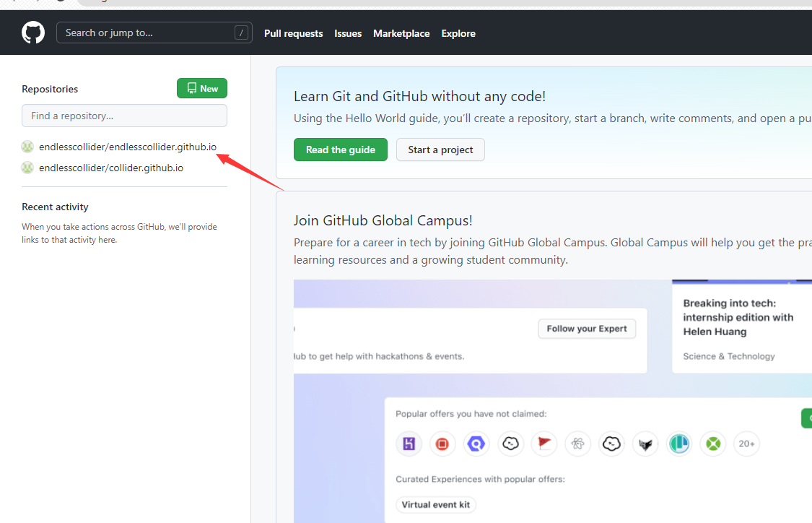Click the Repositories sidebar heading

tap(50, 89)
